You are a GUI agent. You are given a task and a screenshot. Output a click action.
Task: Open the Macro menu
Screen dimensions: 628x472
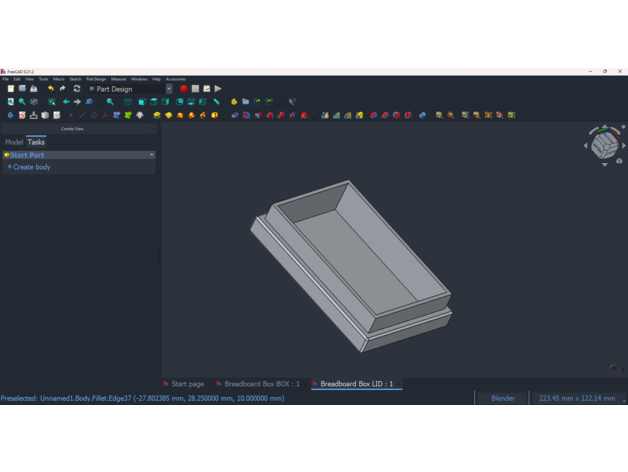[x=59, y=79]
